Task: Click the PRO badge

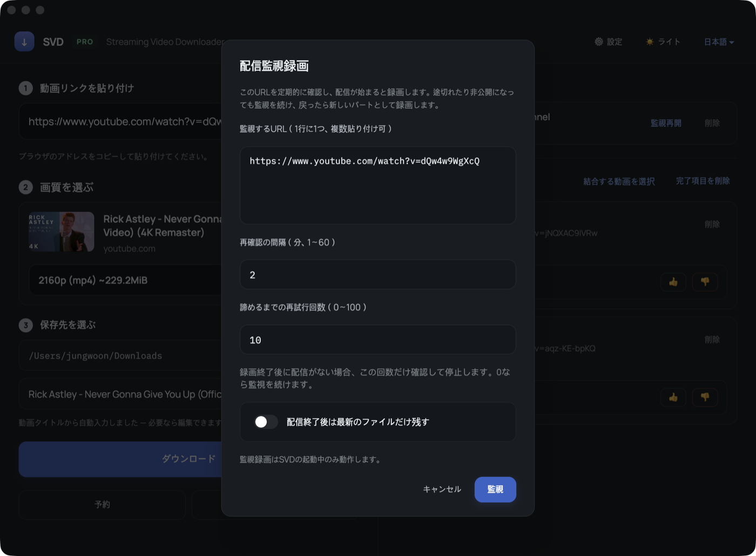Action: point(85,42)
